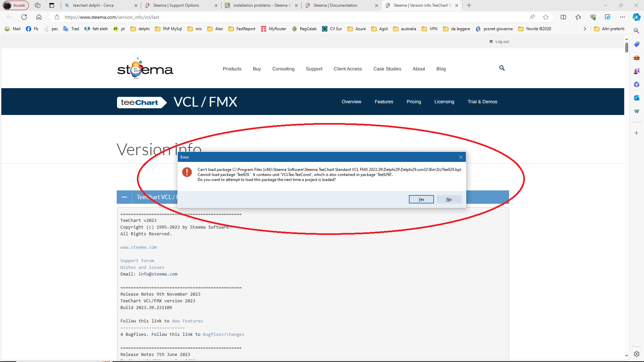This screenshot has height=362, width=644.
Task: Click No to decline package loading
Action: click(449, 199)
